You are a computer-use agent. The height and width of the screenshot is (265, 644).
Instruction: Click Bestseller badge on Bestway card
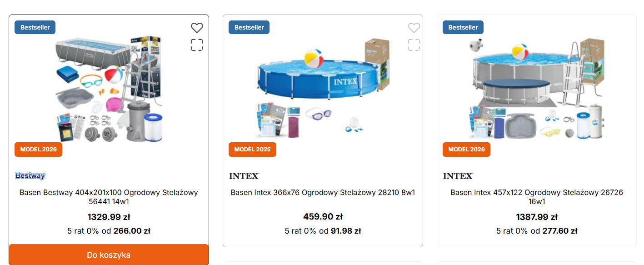click(x=35, y=27)
